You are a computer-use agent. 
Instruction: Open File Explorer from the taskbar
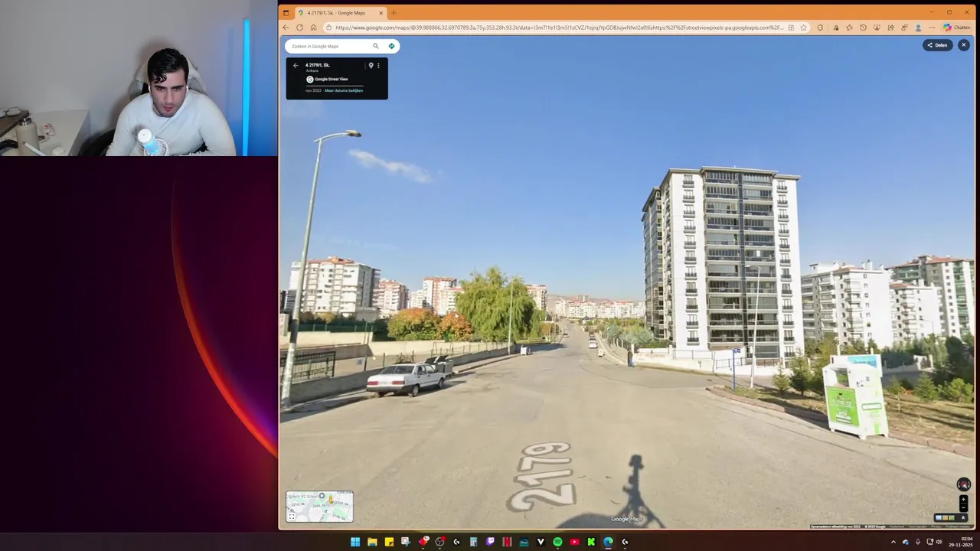click(x=372, y=542)
